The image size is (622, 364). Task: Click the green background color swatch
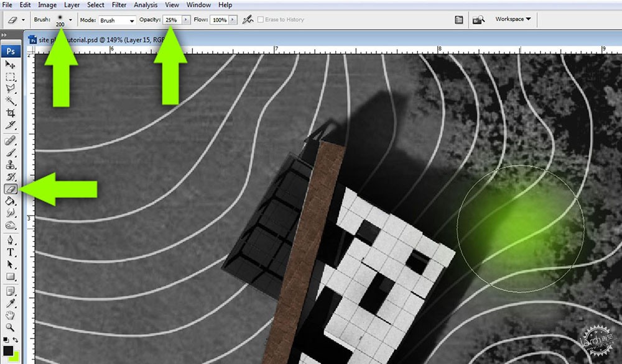coord(14,357)
